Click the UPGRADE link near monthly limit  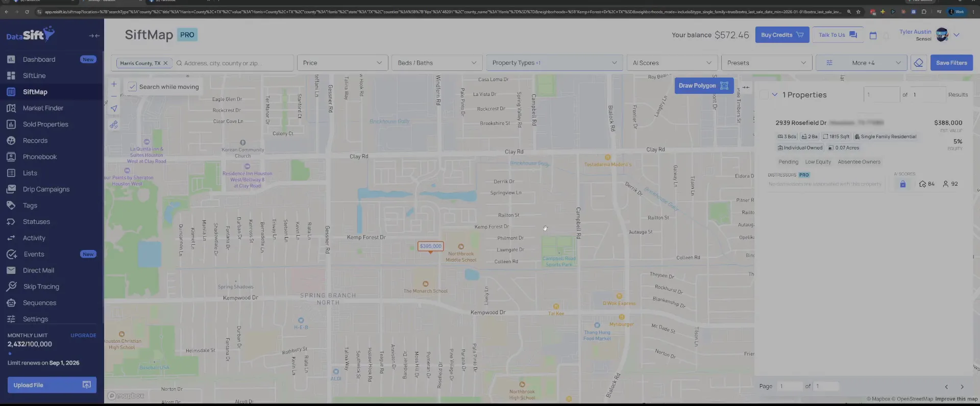click(83, 336)
